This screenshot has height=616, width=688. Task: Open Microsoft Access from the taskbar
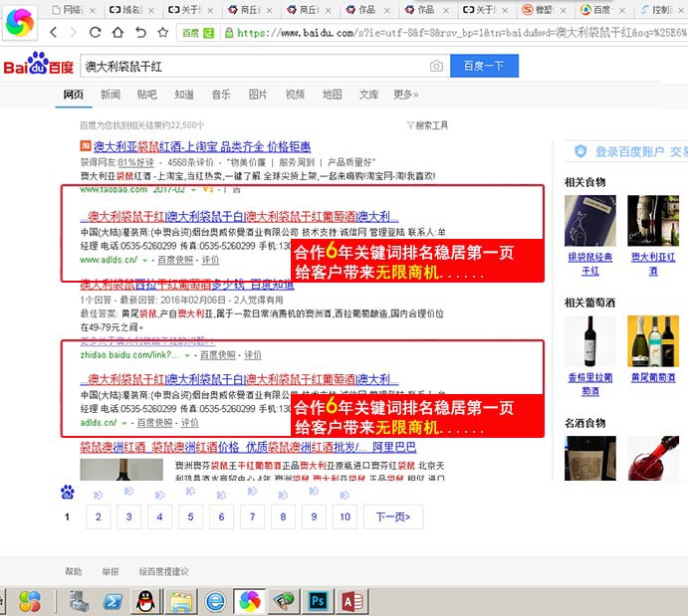351,601
